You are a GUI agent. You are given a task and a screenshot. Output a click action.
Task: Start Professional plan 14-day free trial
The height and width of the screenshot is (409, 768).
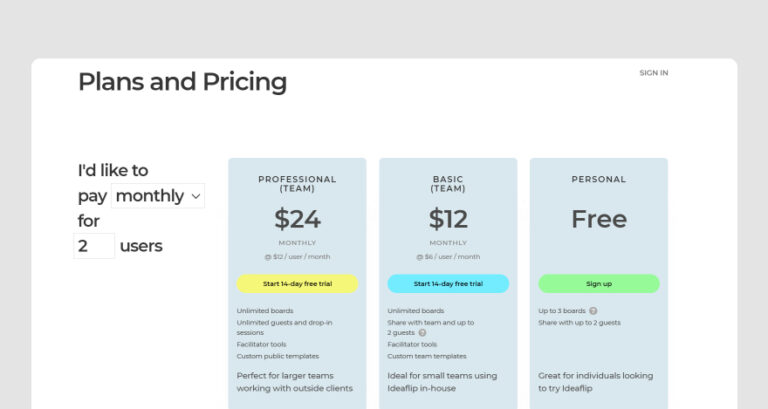297,284
